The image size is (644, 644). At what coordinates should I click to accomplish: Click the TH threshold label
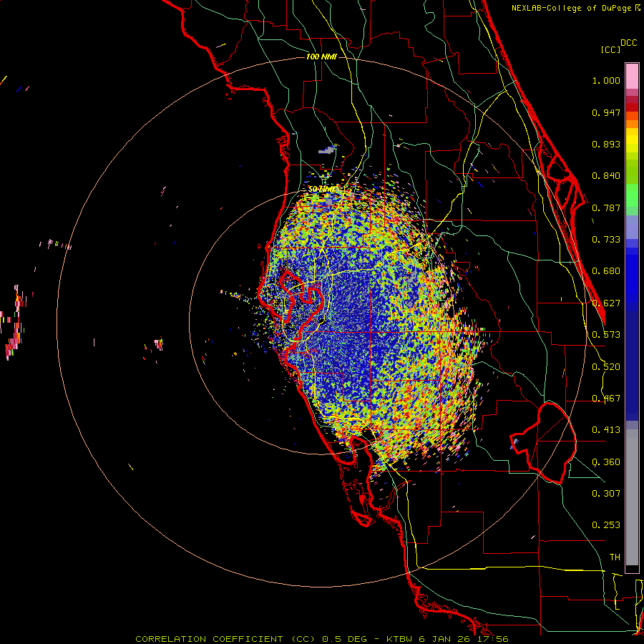click(x=615, y=557)
